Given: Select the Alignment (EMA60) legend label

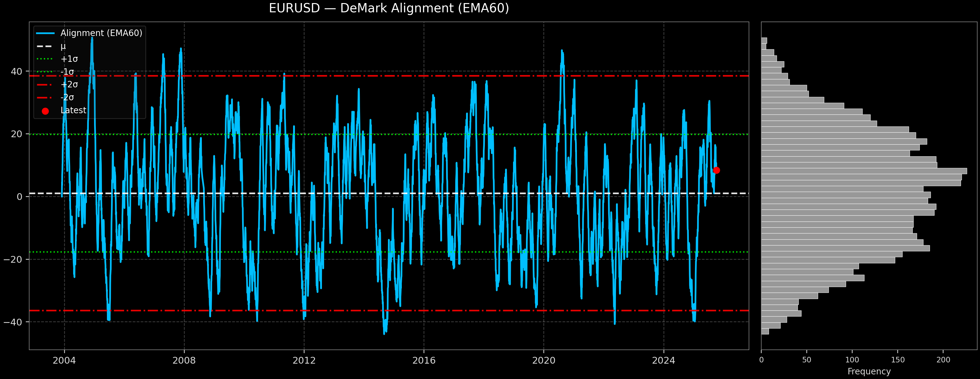Looking at the screenshot, I should (101, 33).
